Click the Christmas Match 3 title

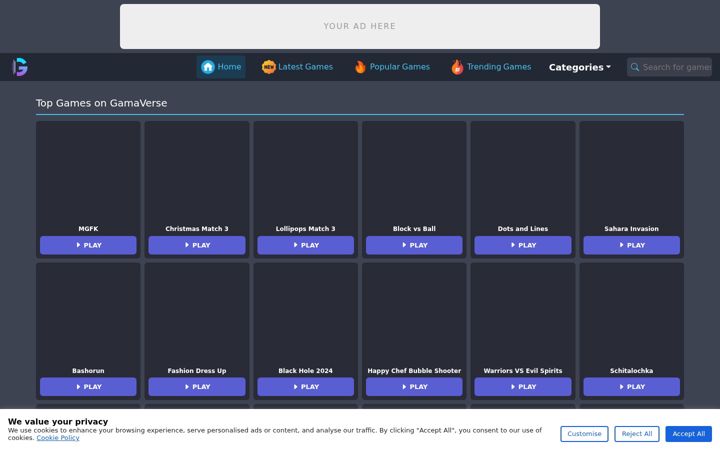[x=197, y=229]
